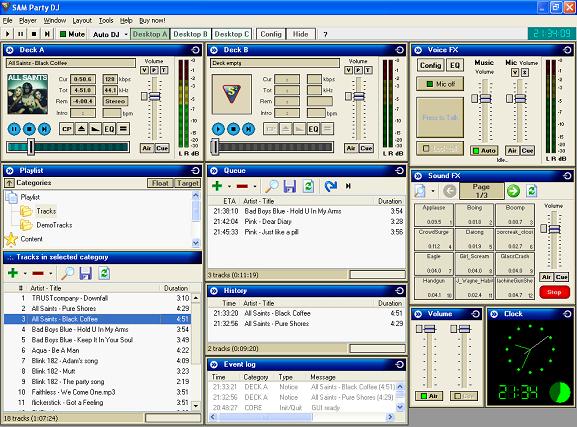Toggle Auto under Music volume

(484, 150)
